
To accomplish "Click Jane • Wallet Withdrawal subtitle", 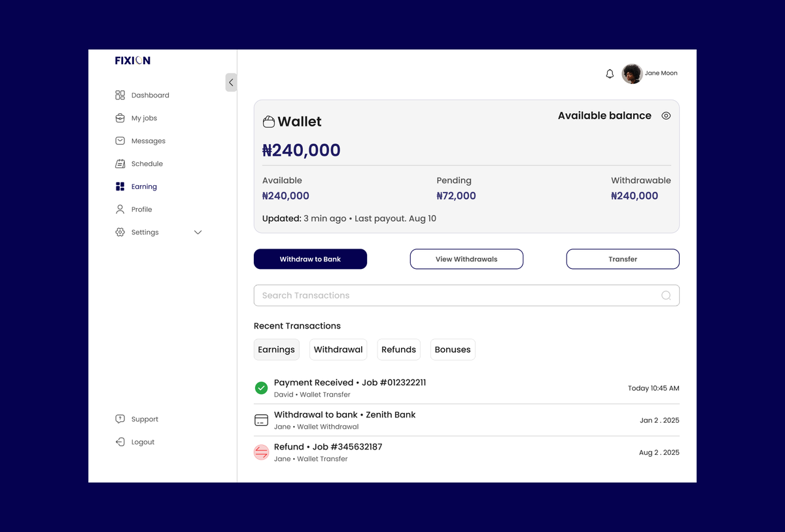I will [317, 427].
